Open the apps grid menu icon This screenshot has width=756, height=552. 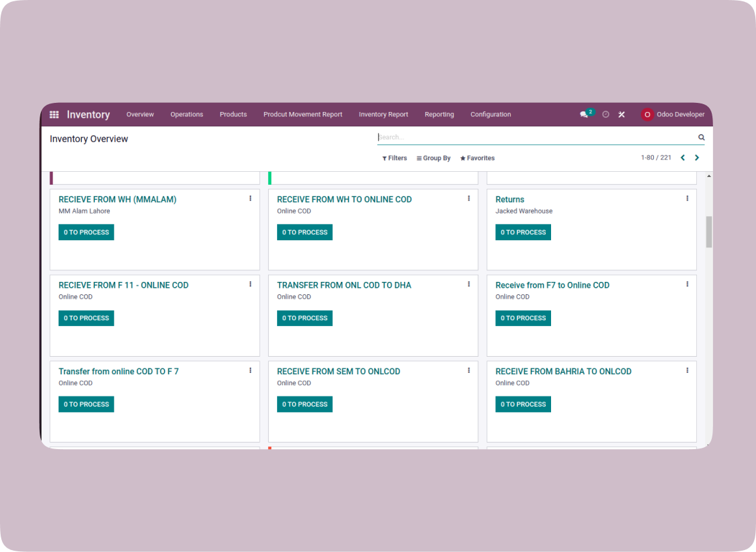(54, 115)
